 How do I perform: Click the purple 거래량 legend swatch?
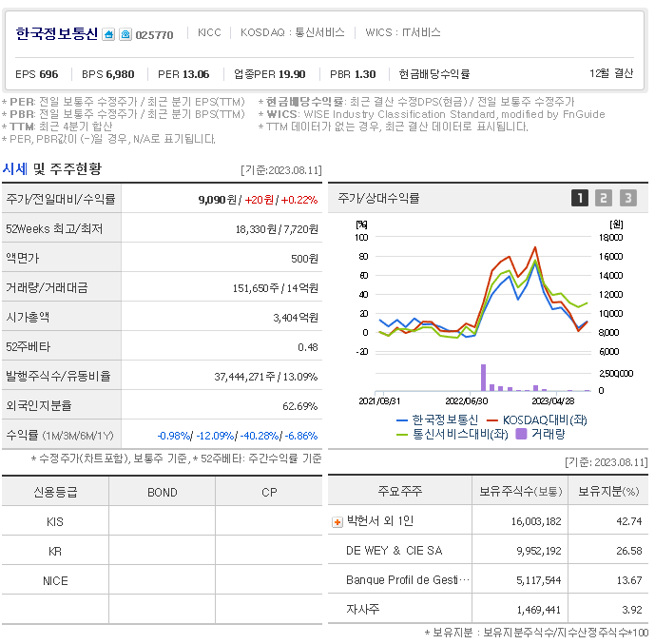(521, 434)
